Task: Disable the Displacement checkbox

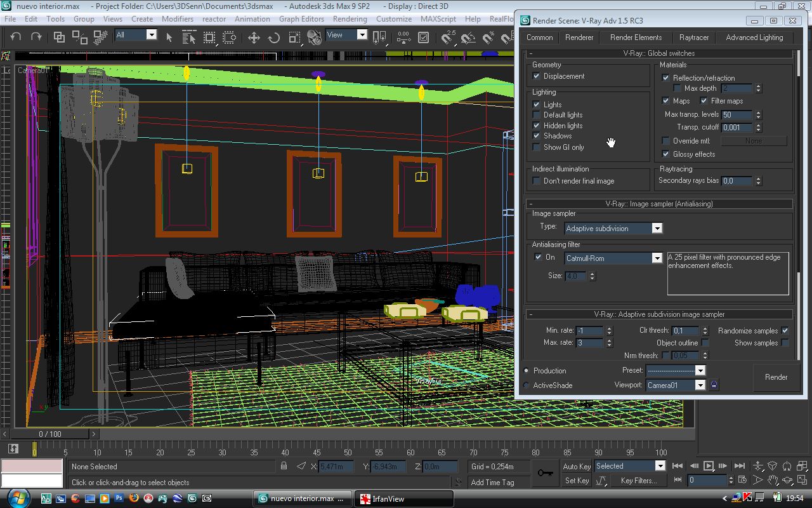Action: [x=537, y=76]
